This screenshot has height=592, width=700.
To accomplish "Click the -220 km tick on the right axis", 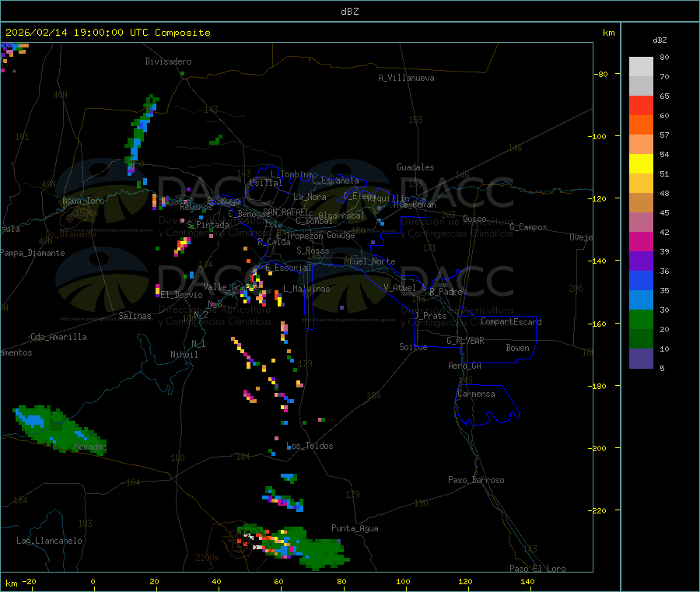I will (599, 511).
